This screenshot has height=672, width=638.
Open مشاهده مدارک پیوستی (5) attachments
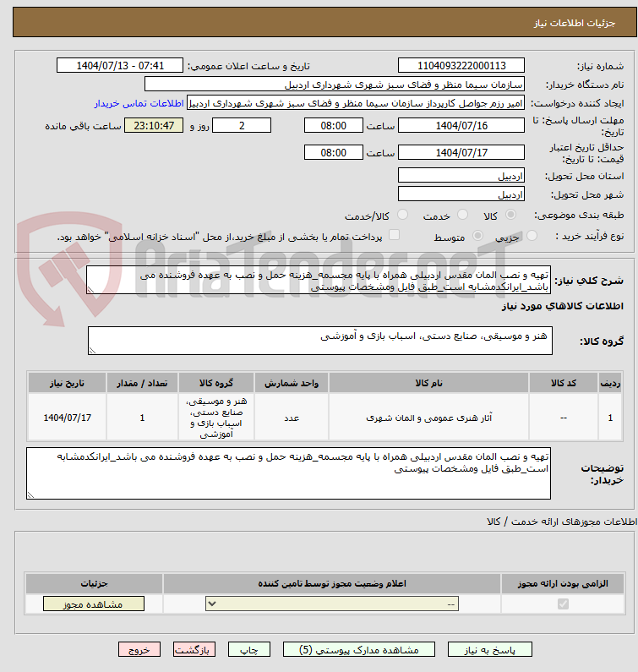click(358, 650)
